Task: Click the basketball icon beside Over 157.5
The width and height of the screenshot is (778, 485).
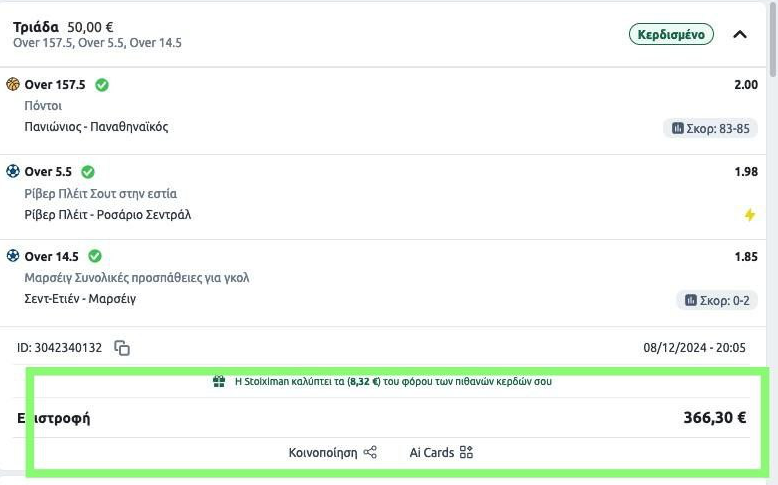Action: click(x=13, y=85)
